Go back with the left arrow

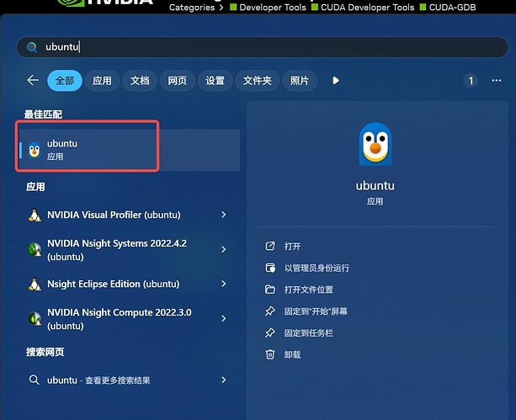click(x=33, y=80)
